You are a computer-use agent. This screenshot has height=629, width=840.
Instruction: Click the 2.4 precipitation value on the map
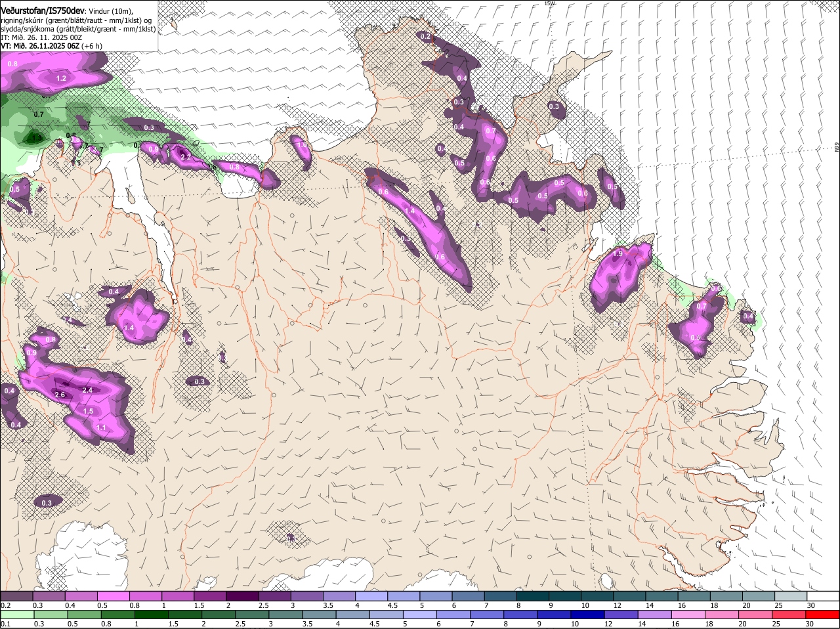tap(88, 390)
